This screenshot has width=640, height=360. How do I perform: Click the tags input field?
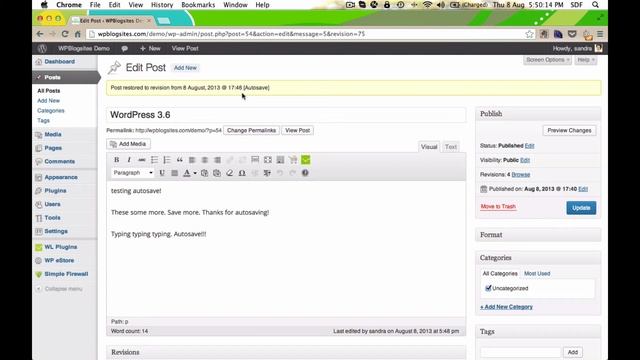click(x=521, y=352)
